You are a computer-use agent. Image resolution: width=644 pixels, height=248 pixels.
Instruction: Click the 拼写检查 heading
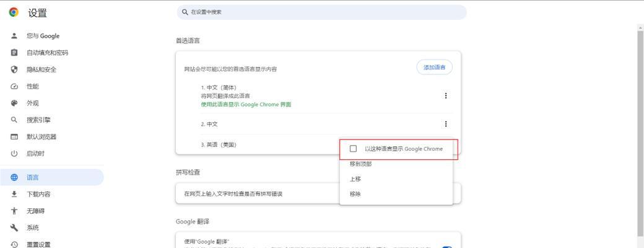(188, 172)
